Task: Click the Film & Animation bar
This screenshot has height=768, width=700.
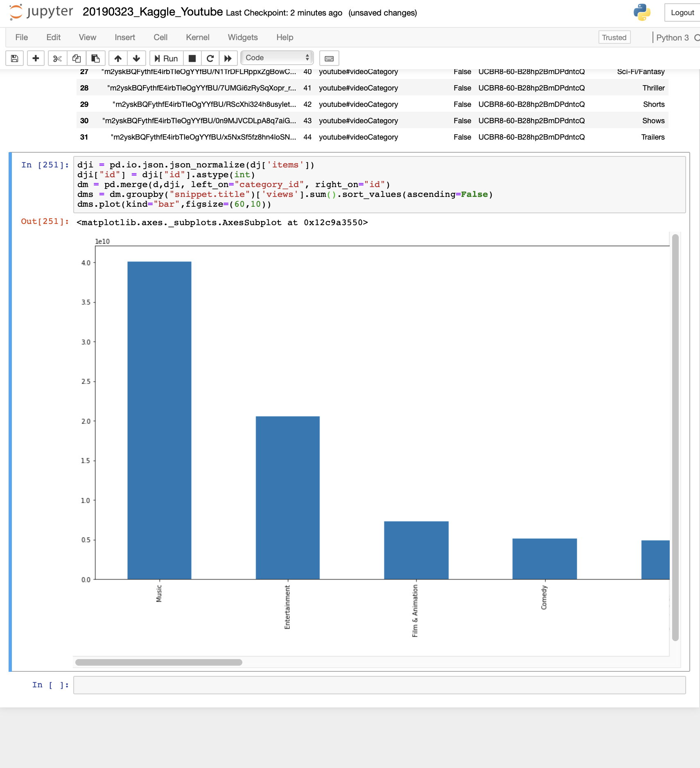Action: (x=416, y=550)
